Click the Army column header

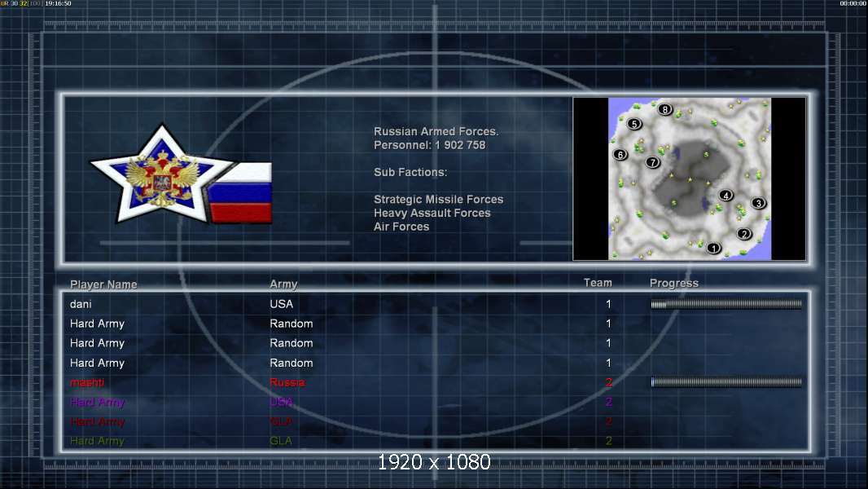(283, 284)
